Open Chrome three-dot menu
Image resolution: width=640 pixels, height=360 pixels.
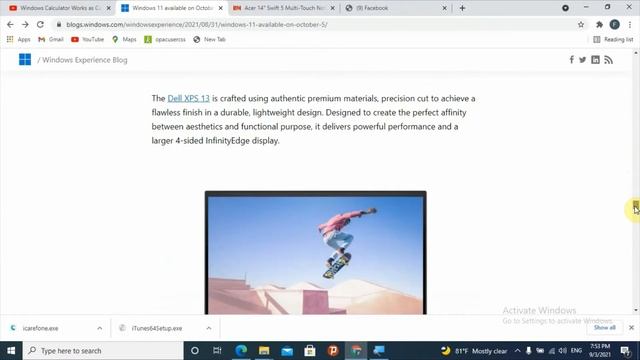(630, 24)
